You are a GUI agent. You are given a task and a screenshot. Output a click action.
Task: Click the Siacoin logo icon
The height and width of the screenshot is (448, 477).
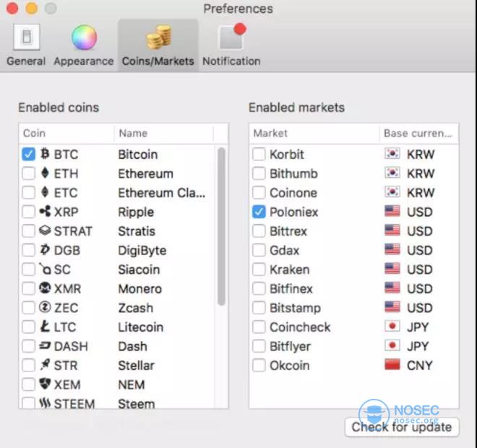click(45, 269)
